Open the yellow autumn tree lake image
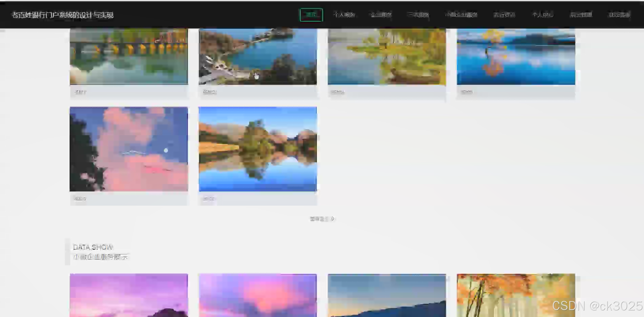This screenshot has width=644, height=317. 387,56
